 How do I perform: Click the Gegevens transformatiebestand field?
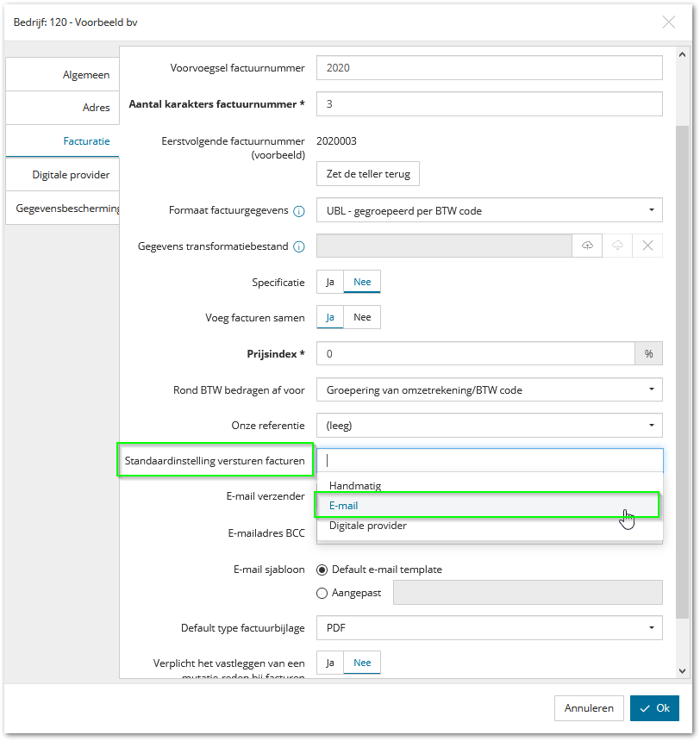point(444,246)
